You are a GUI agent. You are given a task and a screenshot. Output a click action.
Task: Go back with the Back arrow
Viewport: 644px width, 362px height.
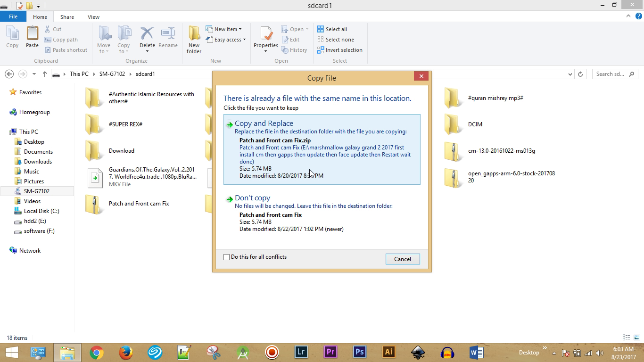click(x=9, y=74)
